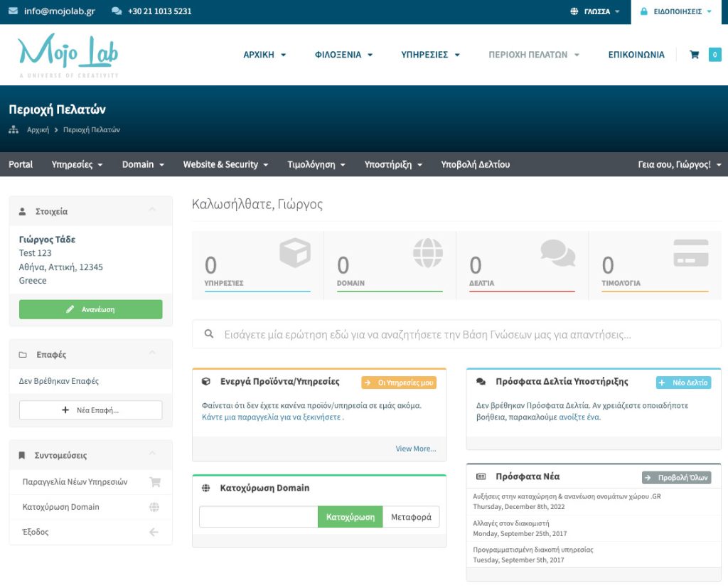Collapse the Στοιχεία sidebar panel
This screenshot has width=728, height=588.
(152, 210)
